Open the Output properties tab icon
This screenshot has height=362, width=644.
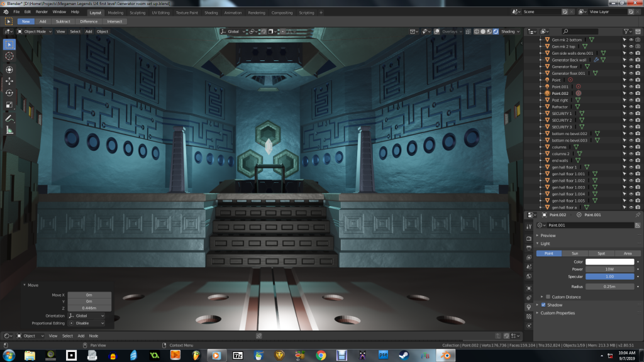[x=529, y=248]
